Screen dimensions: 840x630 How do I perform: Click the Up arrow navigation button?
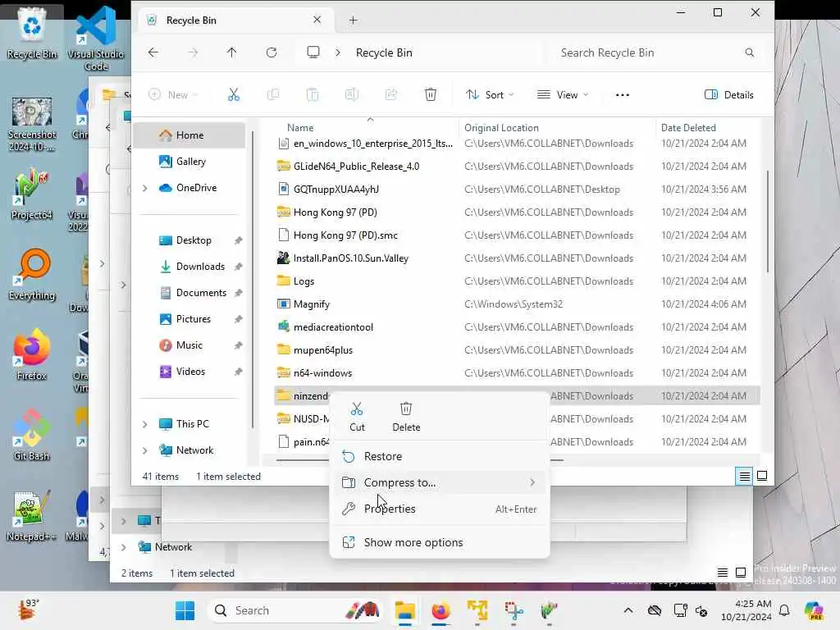231,52
